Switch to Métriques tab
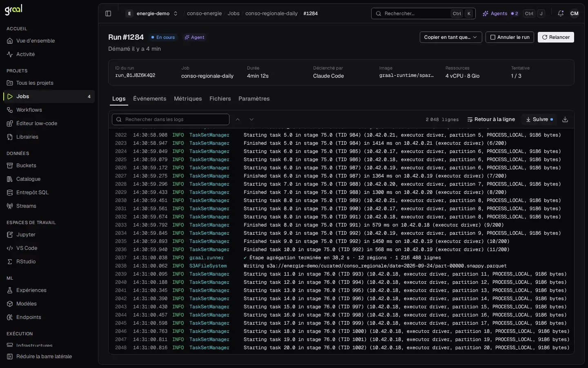Image resolution: width=588 pixels, height=368 pixels. [x=188, y=99]
